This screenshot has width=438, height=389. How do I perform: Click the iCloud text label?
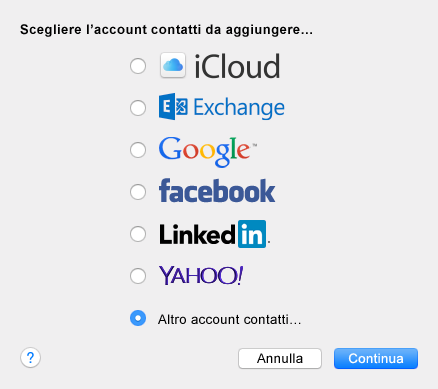pyautogui.click(x=237, y=67)
